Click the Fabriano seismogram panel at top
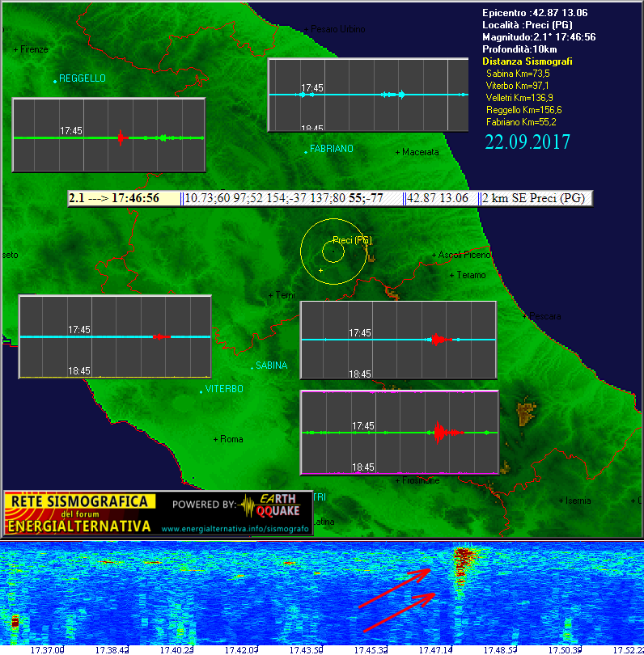 tap(368, 95)
